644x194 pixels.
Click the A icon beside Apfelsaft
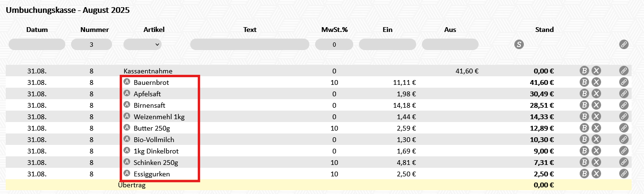coord(127,93)
